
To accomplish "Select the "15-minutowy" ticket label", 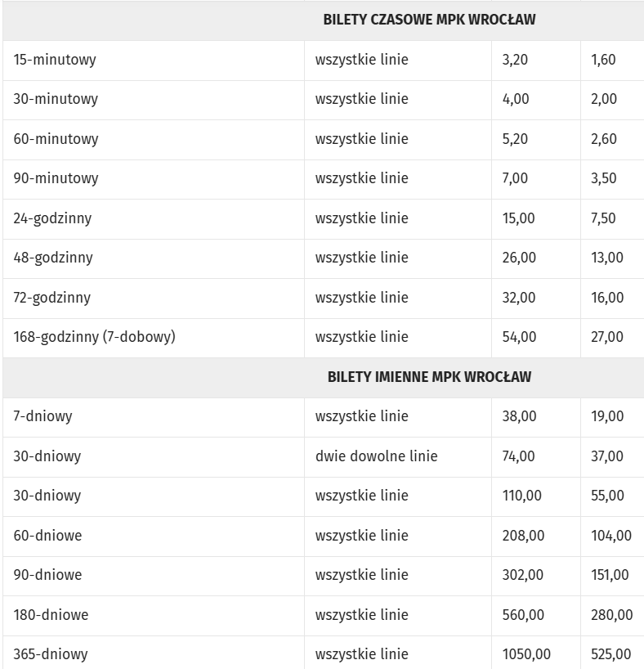I will click(55, 60).
